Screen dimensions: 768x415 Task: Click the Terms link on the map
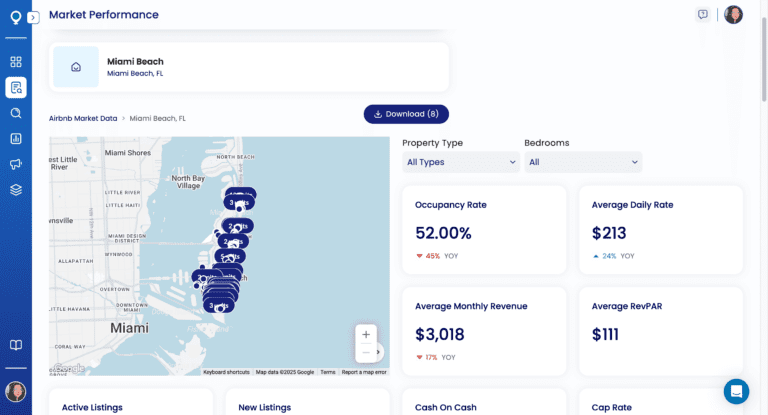tap(328, 372)
